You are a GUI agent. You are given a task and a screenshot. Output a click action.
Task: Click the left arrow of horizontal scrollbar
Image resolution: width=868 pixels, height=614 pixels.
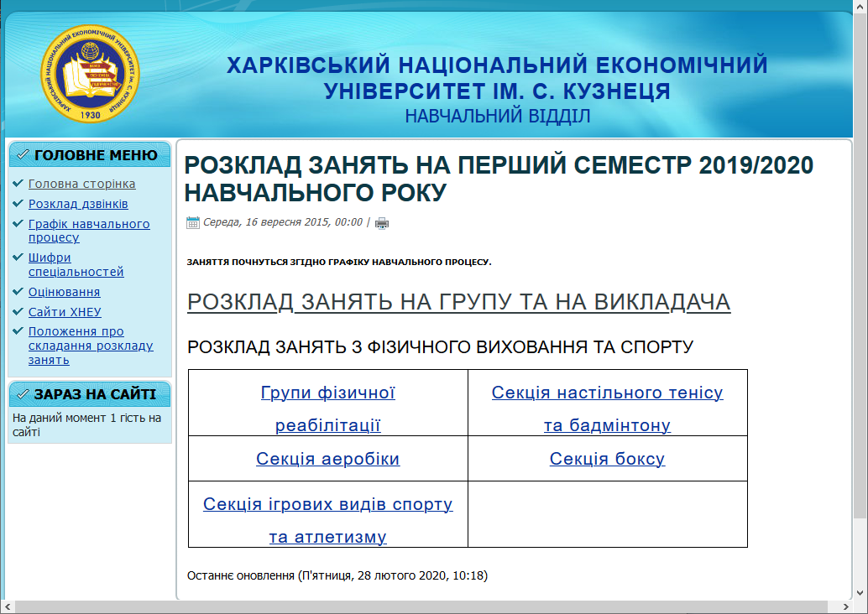coord(8,606)
